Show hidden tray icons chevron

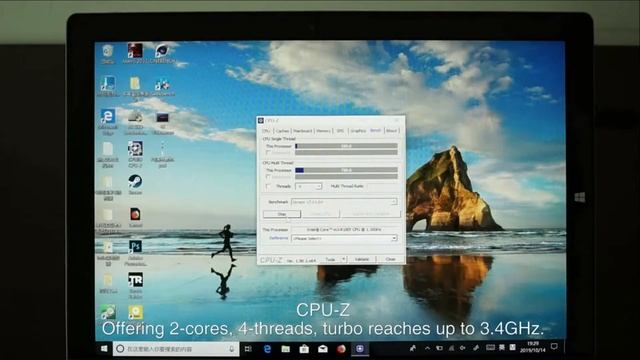click(x=427, y=348)
